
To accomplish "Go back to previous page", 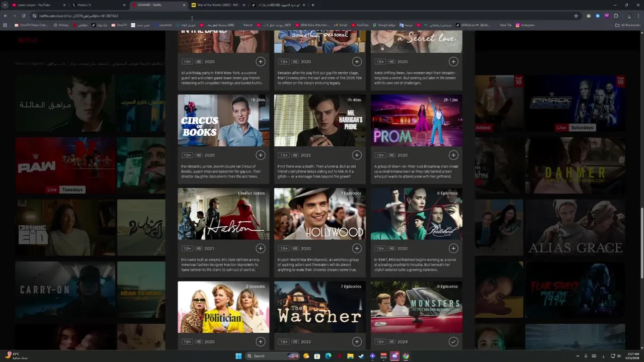I will point(6,16).
